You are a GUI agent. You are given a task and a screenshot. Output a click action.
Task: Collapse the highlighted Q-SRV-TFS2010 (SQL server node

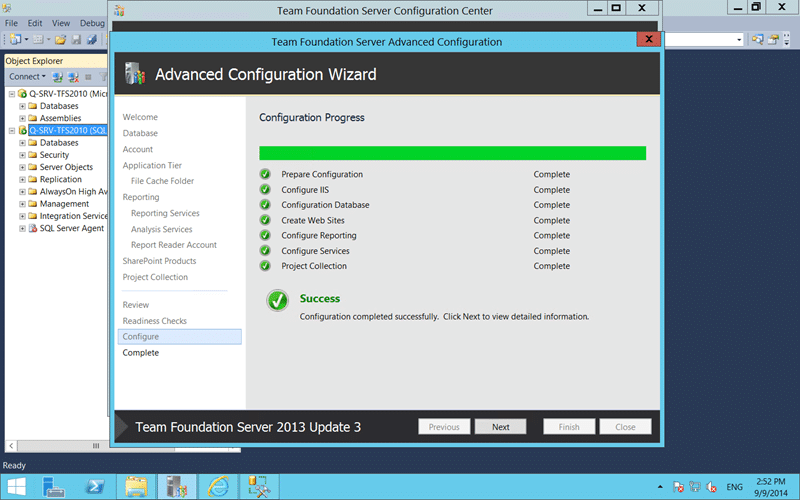[12, 130]
